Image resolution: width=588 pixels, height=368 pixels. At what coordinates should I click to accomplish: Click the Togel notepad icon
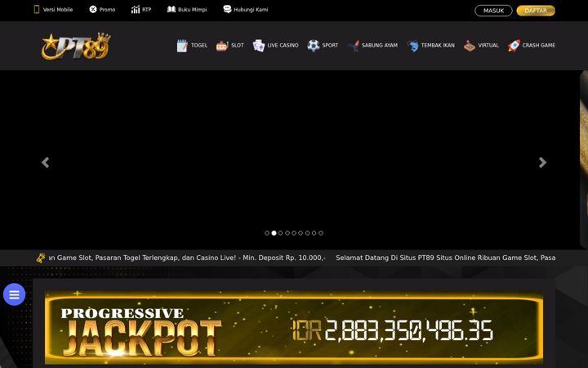point(182,46)
